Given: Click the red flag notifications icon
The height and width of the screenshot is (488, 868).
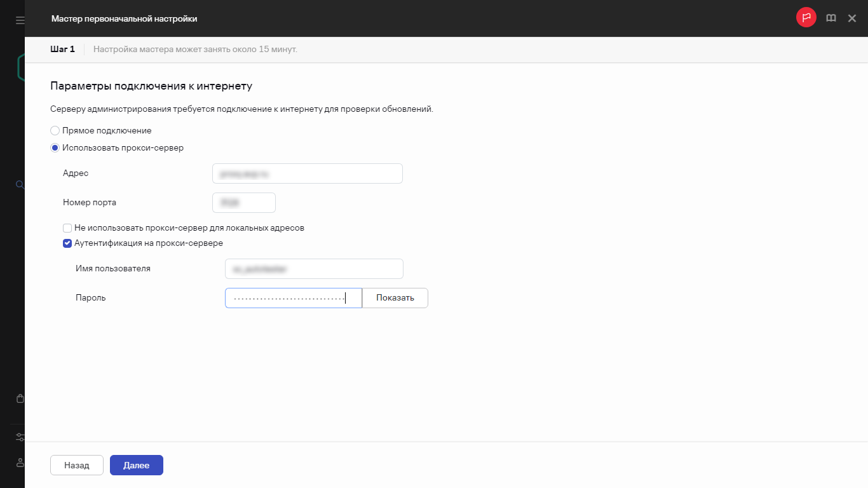Looking at the screenshot, I should [x=806, y=18].
